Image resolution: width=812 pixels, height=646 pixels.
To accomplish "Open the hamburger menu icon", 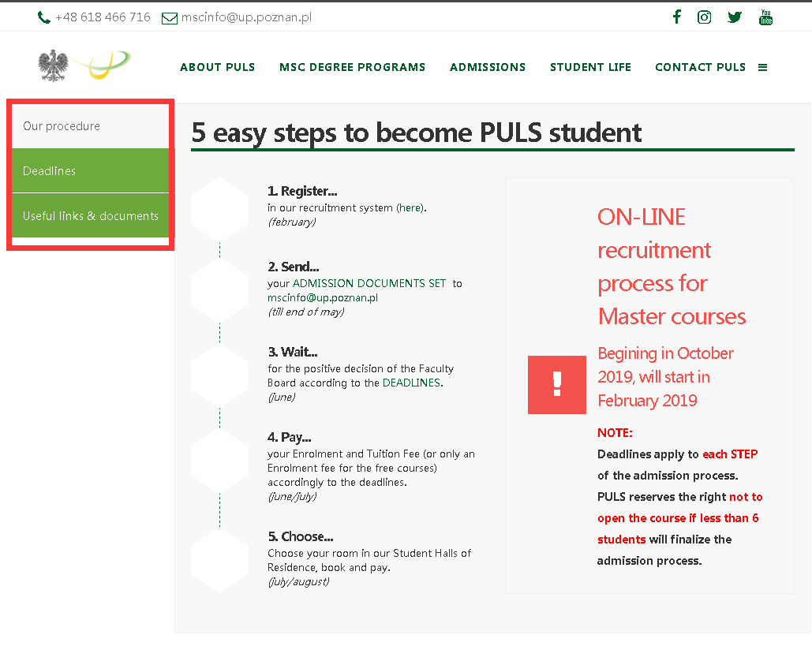I will 762,67.
